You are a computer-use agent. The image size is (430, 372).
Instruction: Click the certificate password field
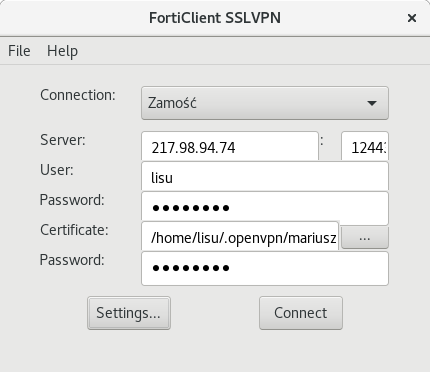coord(265,268)
